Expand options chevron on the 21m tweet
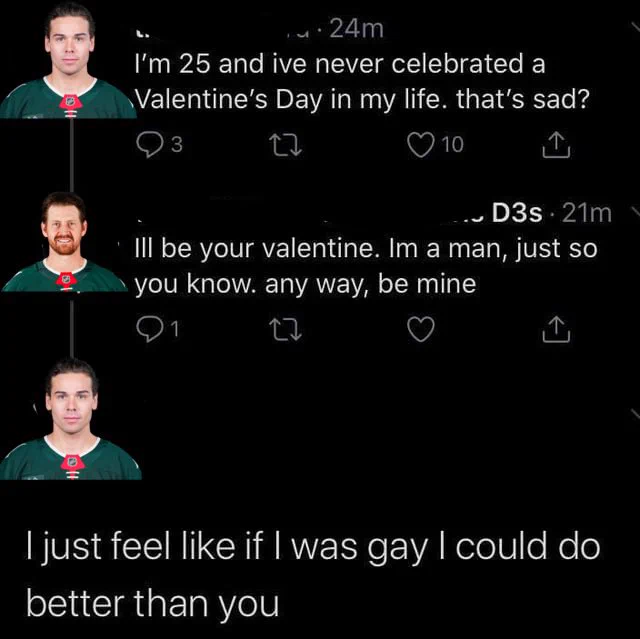This screenshot has height=639, width=640. [635, 213]
